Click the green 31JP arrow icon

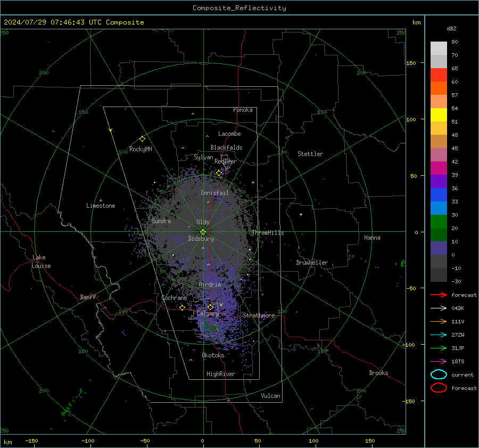click(439, 348)
